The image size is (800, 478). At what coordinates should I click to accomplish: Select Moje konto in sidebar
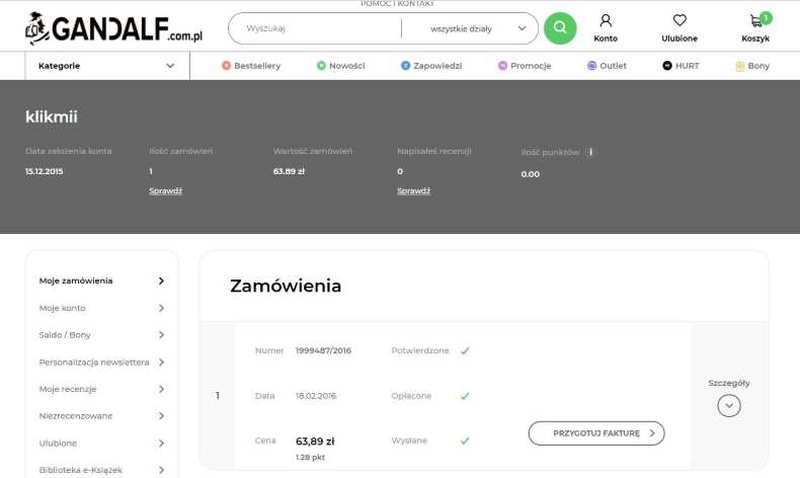62,308
